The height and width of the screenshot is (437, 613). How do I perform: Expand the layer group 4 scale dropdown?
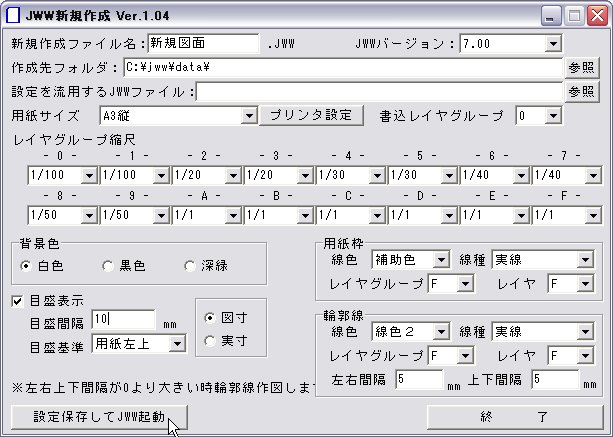point(377,175)
